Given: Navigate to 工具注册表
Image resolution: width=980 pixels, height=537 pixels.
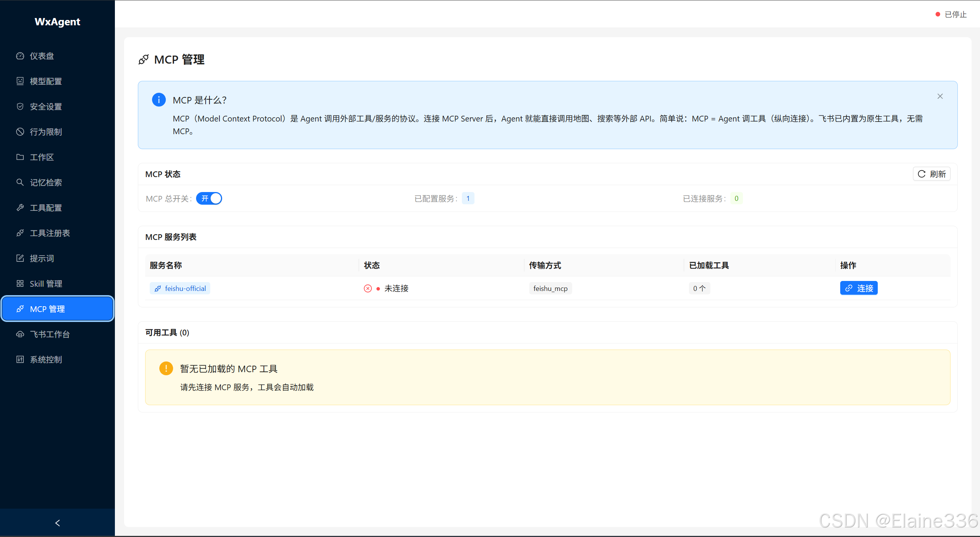Looking at the screenshot, I should pyautogui.click(x=57, y=233).
